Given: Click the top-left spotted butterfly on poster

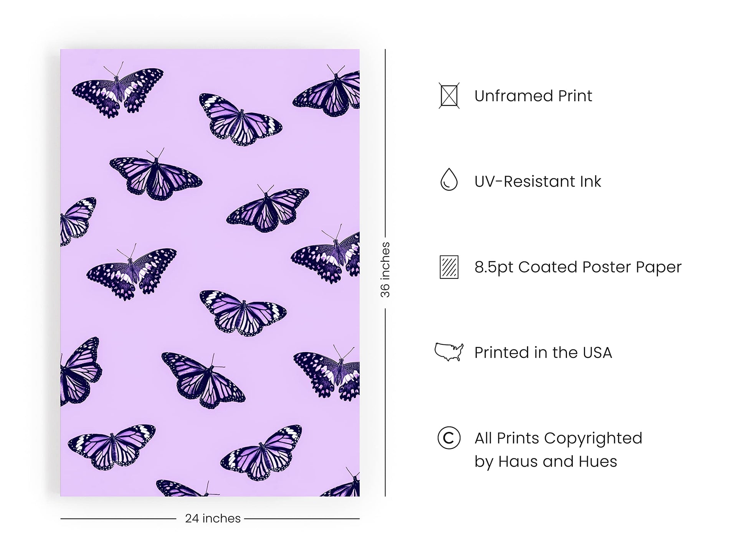Looking at the screenshot, I should (x=117, y=91).
